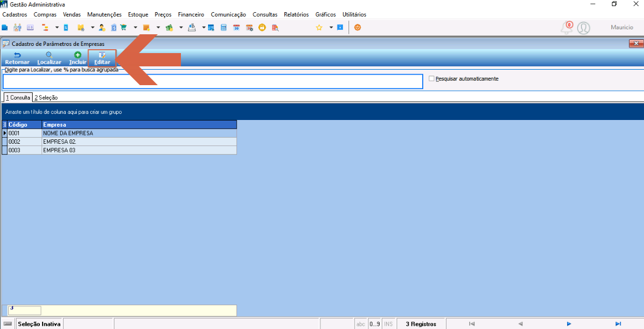The width and height of the screenshot is (644, 329).
Task: Click the orange sticky note toolbar icon
Action: [x=147, y=28]
